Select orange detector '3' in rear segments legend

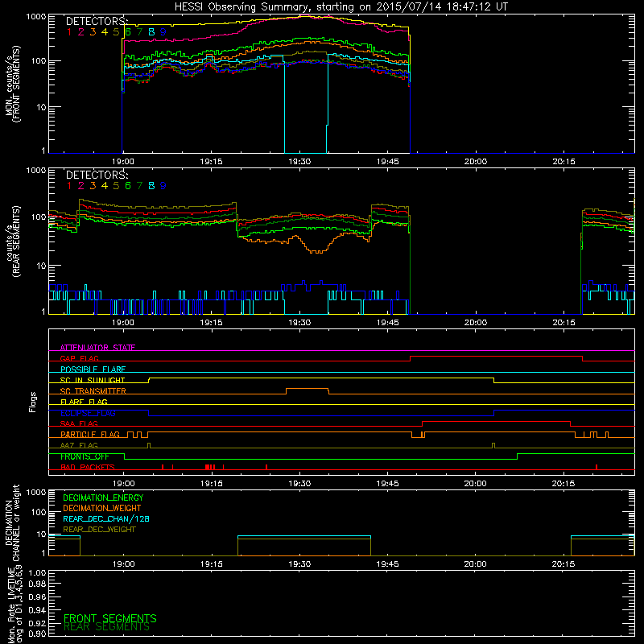point(93,186)
